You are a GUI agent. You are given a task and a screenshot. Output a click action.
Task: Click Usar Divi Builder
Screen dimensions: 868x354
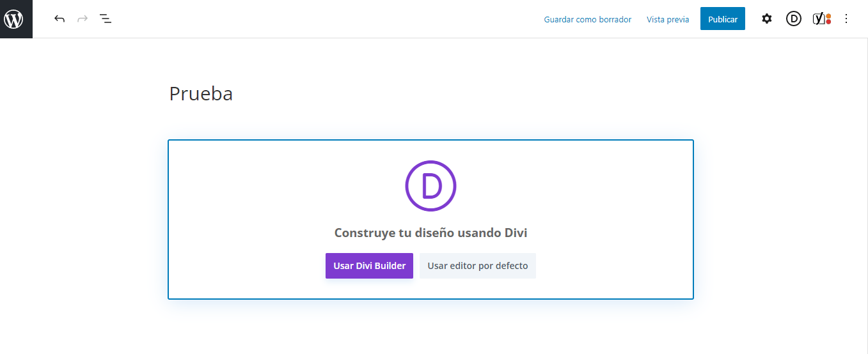369,266
